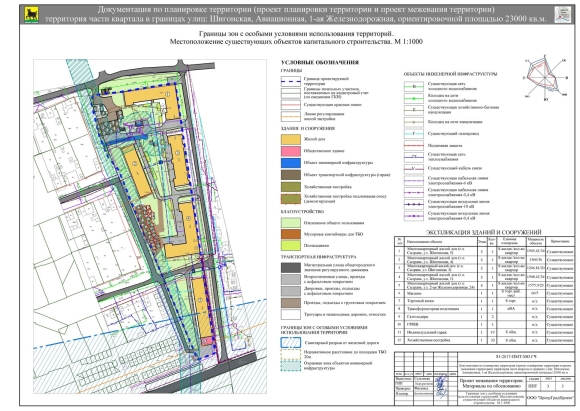Pick the light green 'Озеленение общего пользования' swatch
This screenshot has height=411, width=580.
pos(290,223)
